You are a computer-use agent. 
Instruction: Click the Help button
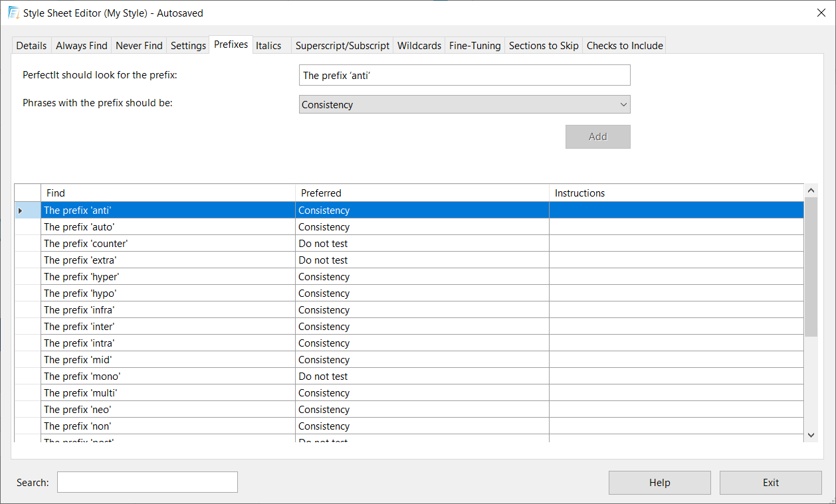pos(659,483)
